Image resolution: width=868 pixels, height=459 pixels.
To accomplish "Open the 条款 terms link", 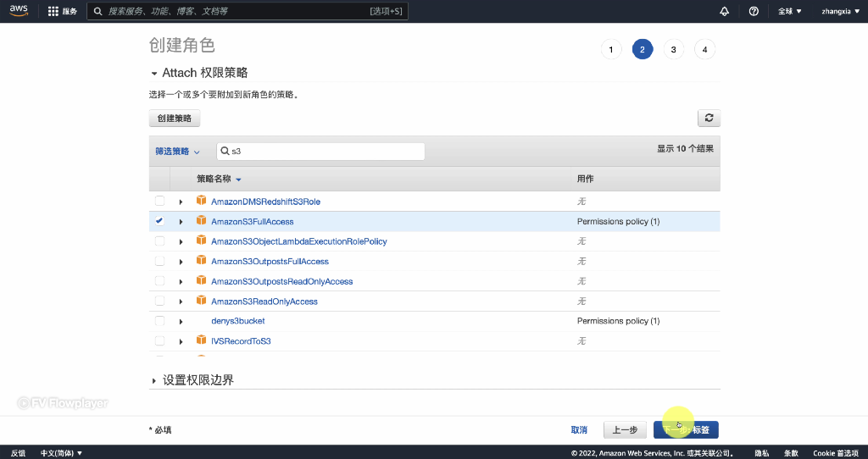I will [x=791, y=453].
